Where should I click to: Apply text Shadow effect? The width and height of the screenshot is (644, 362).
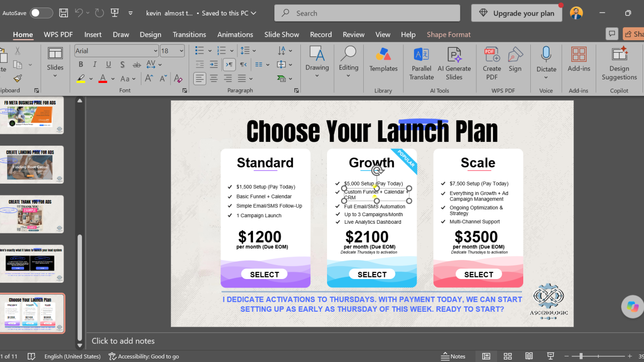pos(123,64)
